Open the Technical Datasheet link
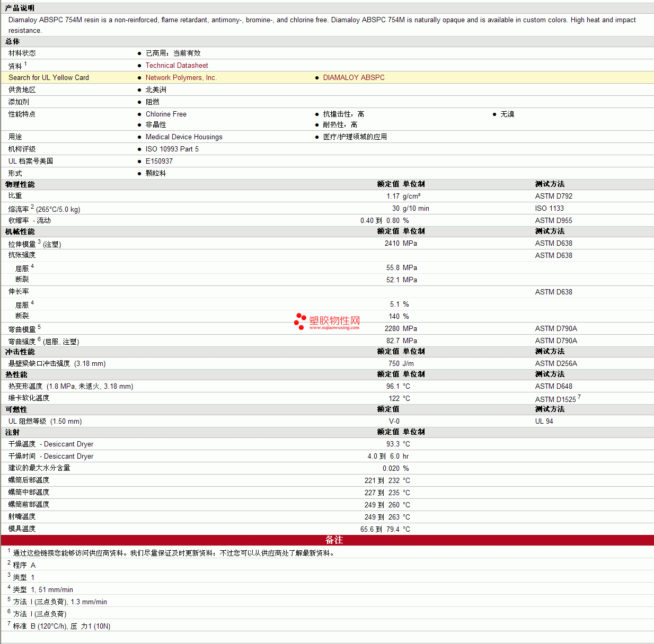The height and width of the screenshot is (644, 654). pos(176,65)
